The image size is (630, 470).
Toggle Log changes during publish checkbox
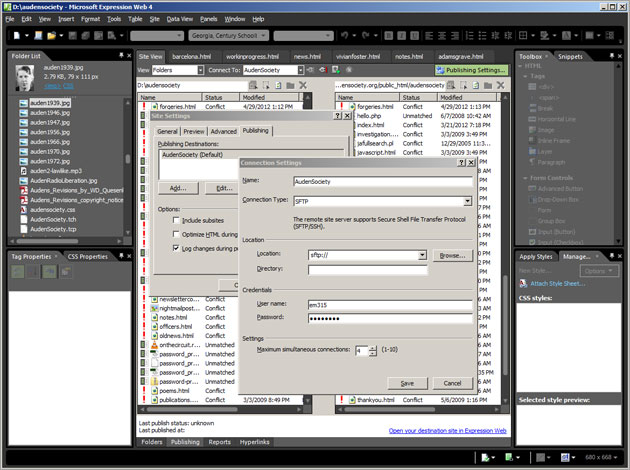[176, 248]
